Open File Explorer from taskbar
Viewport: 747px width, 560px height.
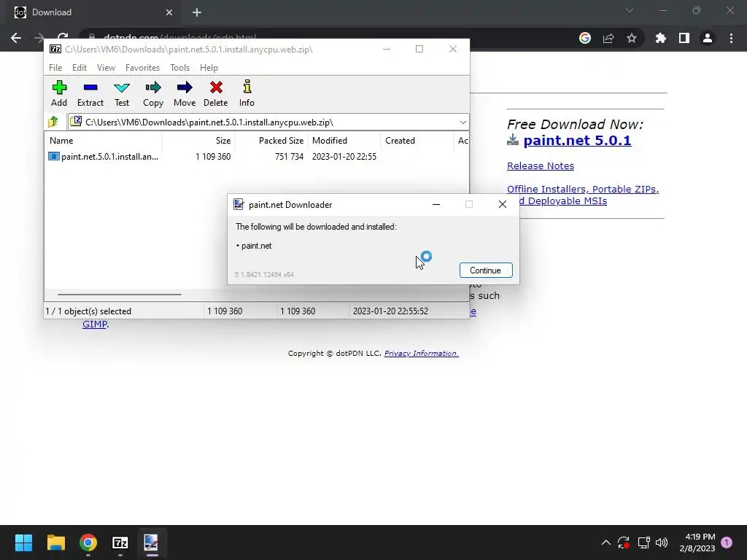tap(55, 542)
